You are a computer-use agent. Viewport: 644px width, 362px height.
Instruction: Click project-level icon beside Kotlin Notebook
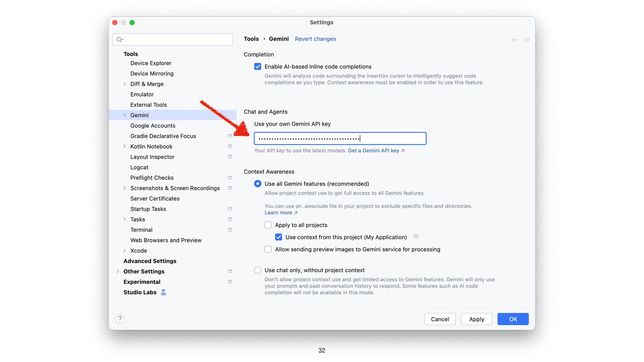(x=230, y=146)
